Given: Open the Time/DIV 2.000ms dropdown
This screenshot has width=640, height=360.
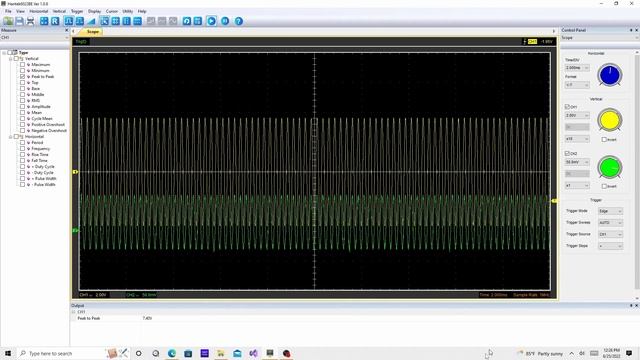Looking at the screenshot, I should click(x=577, y=68).
